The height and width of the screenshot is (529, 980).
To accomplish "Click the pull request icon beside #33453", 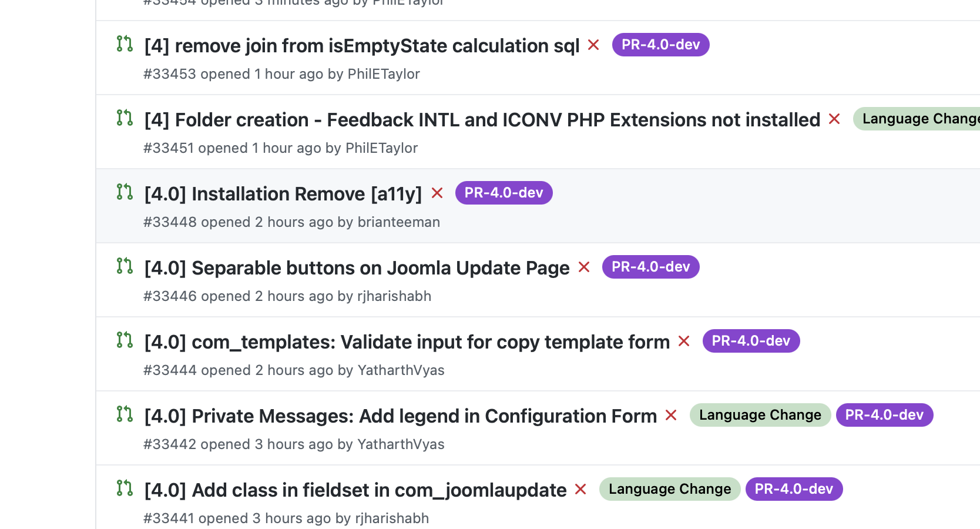I will click(x=125, y=43).
